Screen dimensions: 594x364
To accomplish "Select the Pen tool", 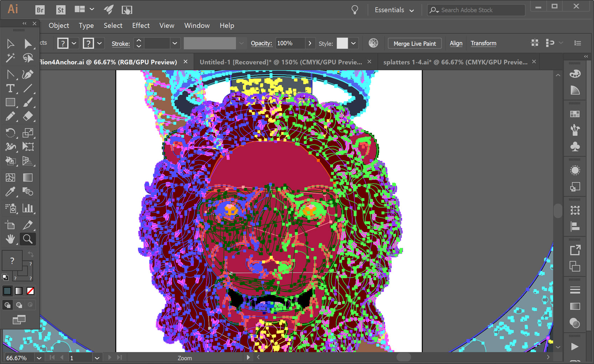I will click(28, 74).
